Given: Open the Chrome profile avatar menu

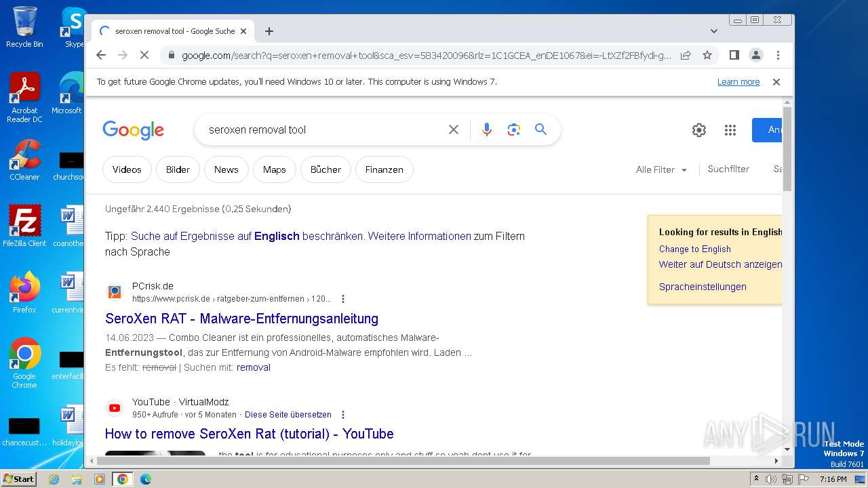Looking at the screenshot, I should [756, 55].
